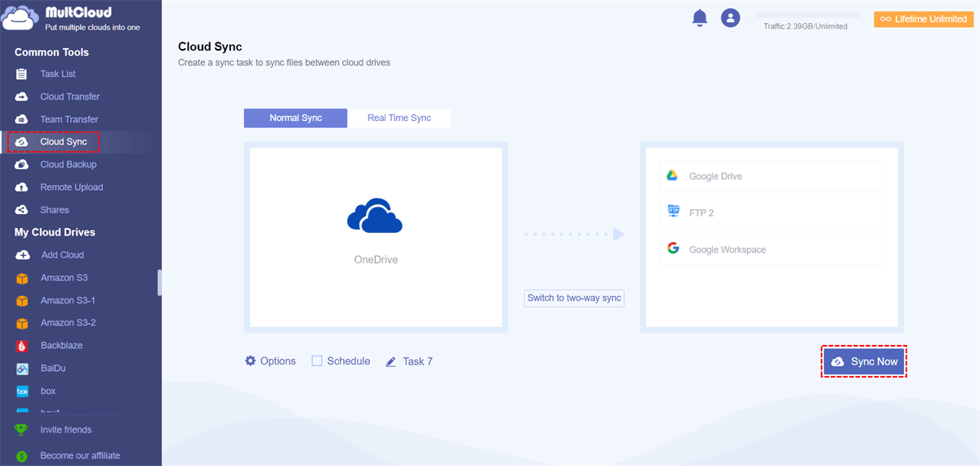Click the Amazon S3-1 drive icon
This screenshot has width=980, height=466.
[22, 301]
